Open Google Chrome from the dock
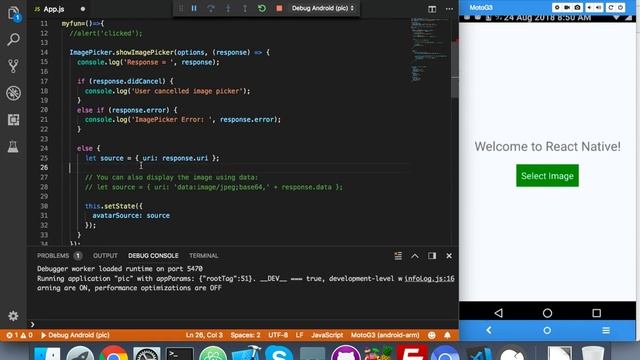 coord(113,353)
